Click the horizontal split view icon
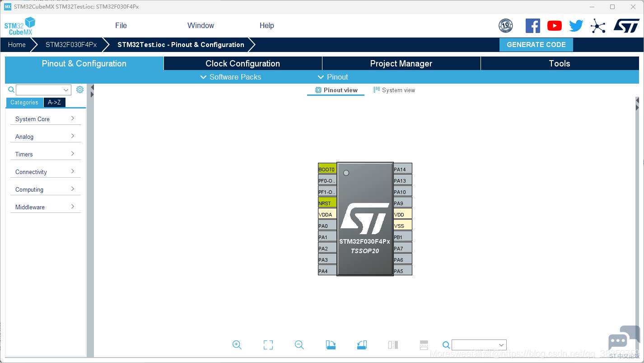Screen dimensions: 644x363 coord(424,345)
